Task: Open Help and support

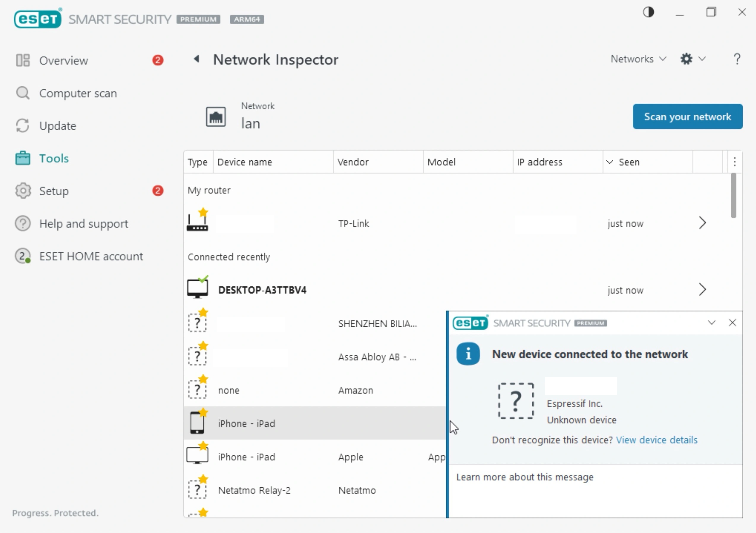Action: click(84, 224)
